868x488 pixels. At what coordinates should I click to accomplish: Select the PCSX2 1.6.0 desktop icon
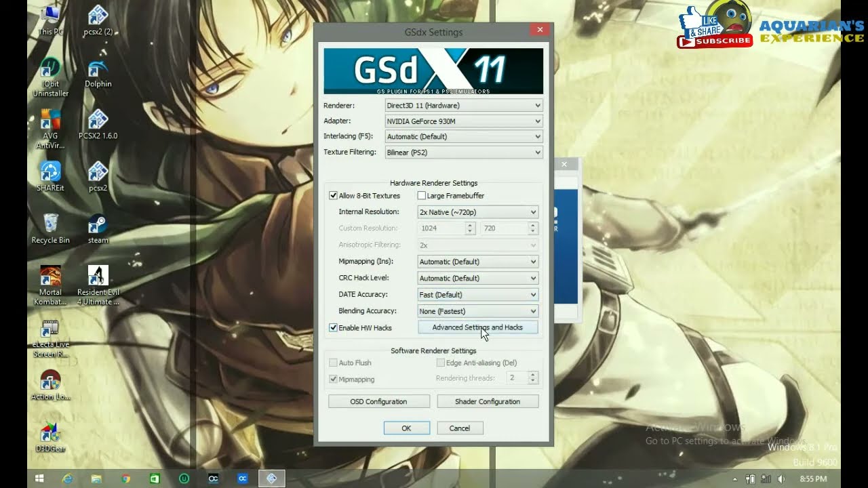[98, 124]
